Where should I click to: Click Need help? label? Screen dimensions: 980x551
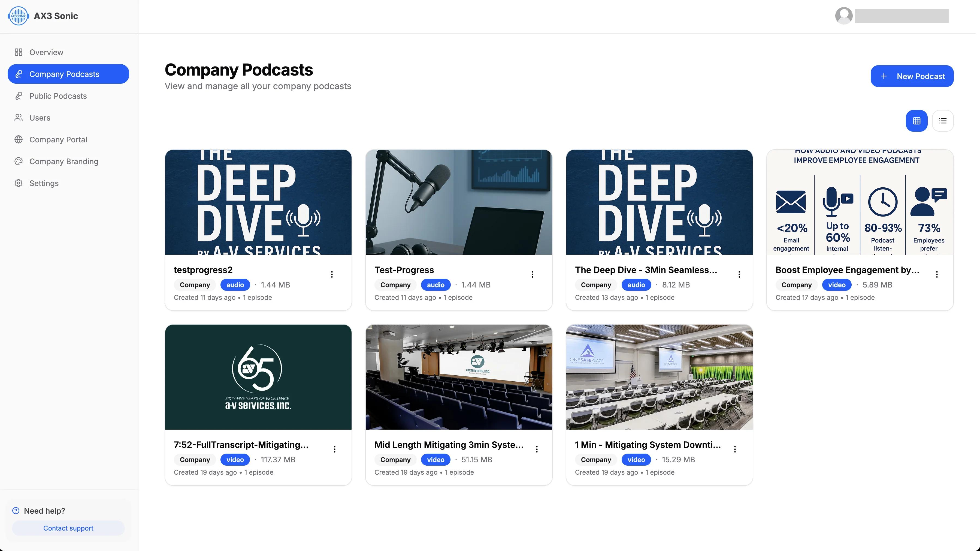44,511
